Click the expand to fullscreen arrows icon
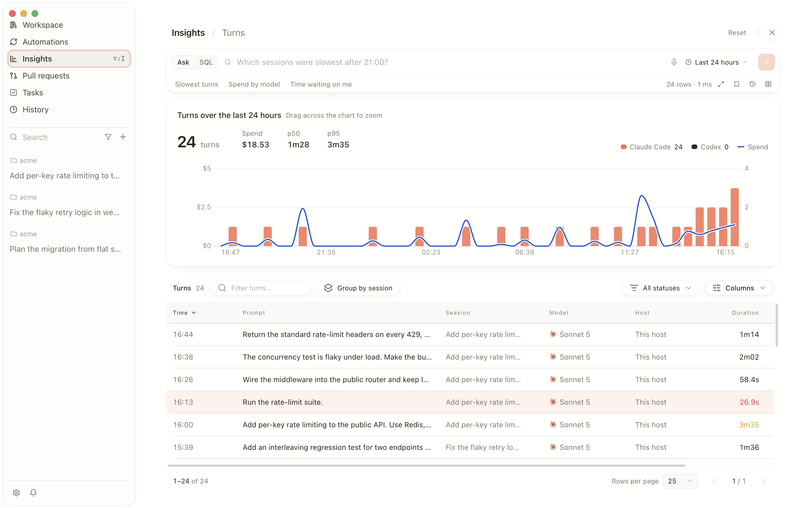This screenshot has height=508, width=812. coord(721,84)
